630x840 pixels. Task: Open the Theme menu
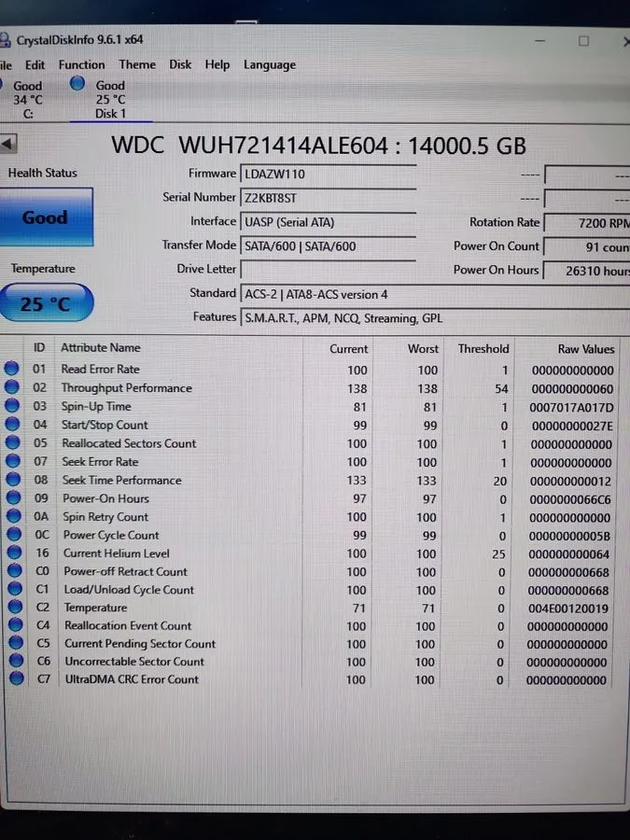point(137,64)
